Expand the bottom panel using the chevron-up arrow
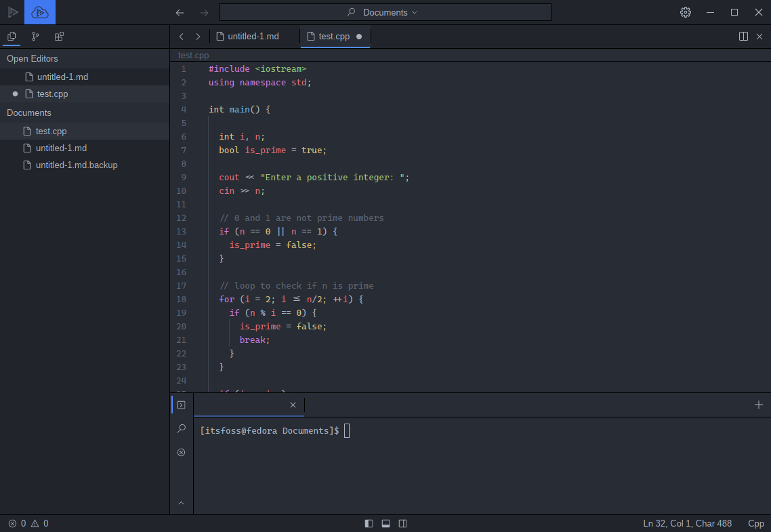This screenshot has width=771, height=532. point(181,503)
